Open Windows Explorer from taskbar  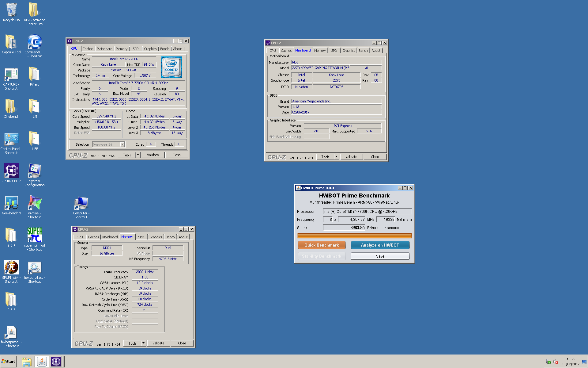pyautogui.click(x=27, y=362)
